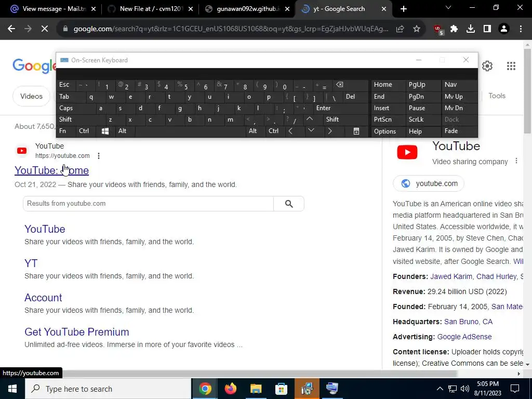The image size is (532, 399).
Task: Open the YouTube: Home result link
Action: pos(51,170)
